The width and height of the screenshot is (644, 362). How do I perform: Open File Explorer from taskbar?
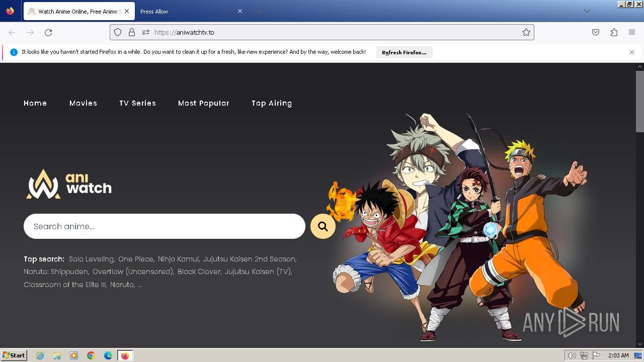(x=57, y=355)
